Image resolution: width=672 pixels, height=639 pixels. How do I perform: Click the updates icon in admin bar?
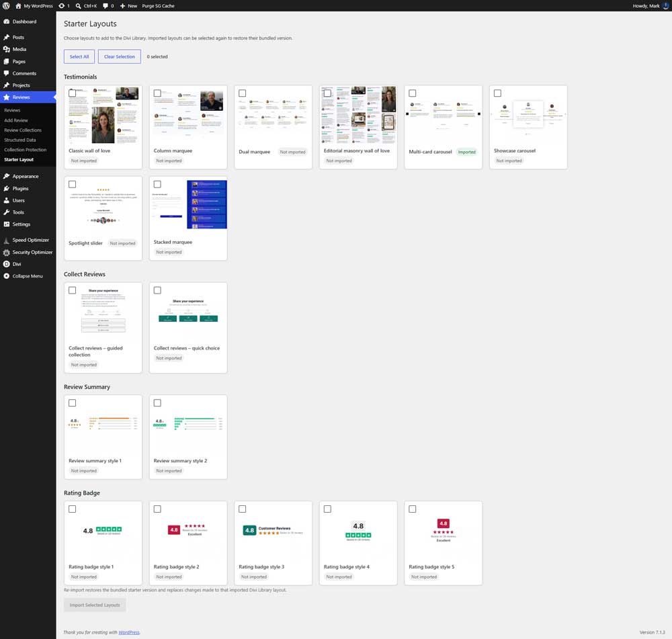[62, 6]
